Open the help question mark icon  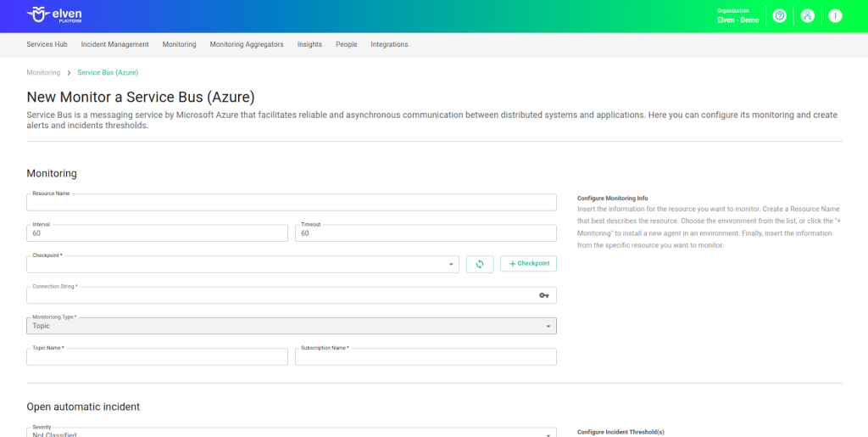(780, 16)
